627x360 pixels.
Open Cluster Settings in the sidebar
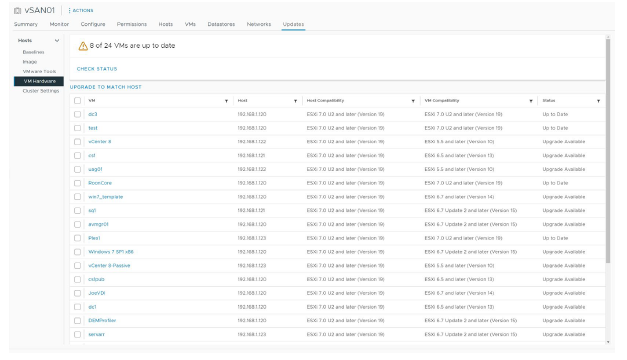(x=41, y=91)
